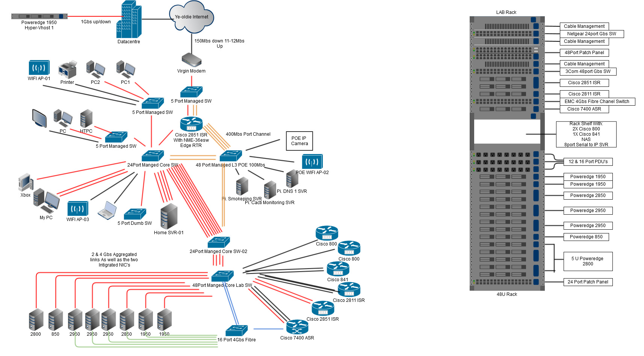Select the 48 Port Managed L3 POE switch icon
The width and height of the screenshot is (644, 356).
click(231, 156)
